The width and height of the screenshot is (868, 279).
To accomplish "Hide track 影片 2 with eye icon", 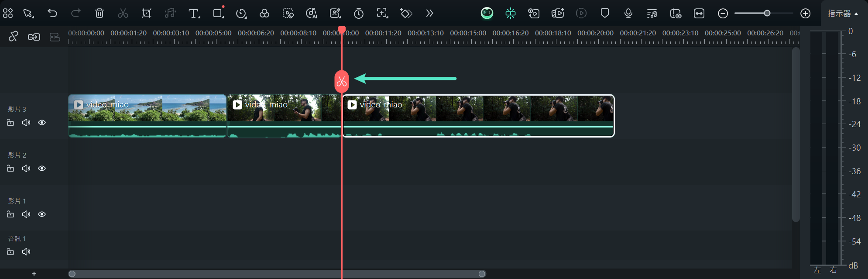I will 42,169.
